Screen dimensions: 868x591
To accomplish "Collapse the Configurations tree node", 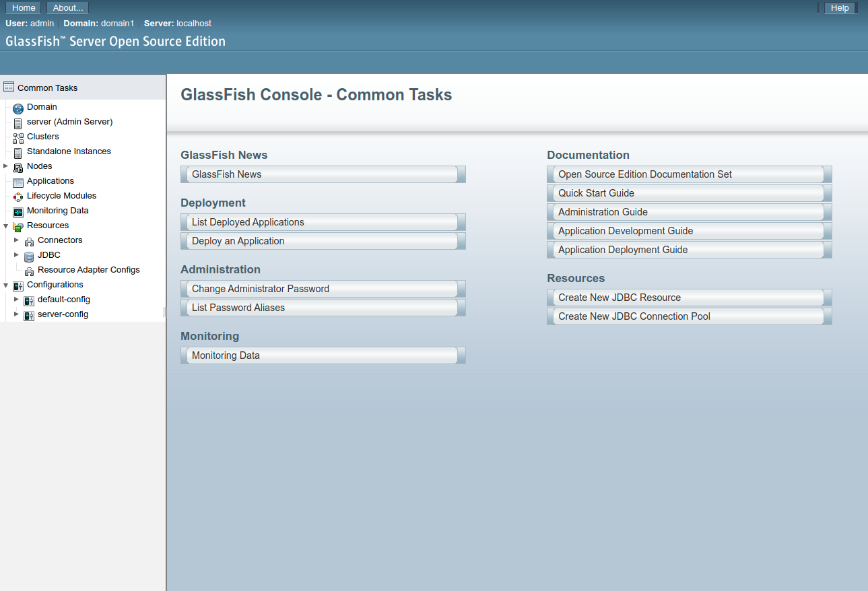I will coord(5,285).
